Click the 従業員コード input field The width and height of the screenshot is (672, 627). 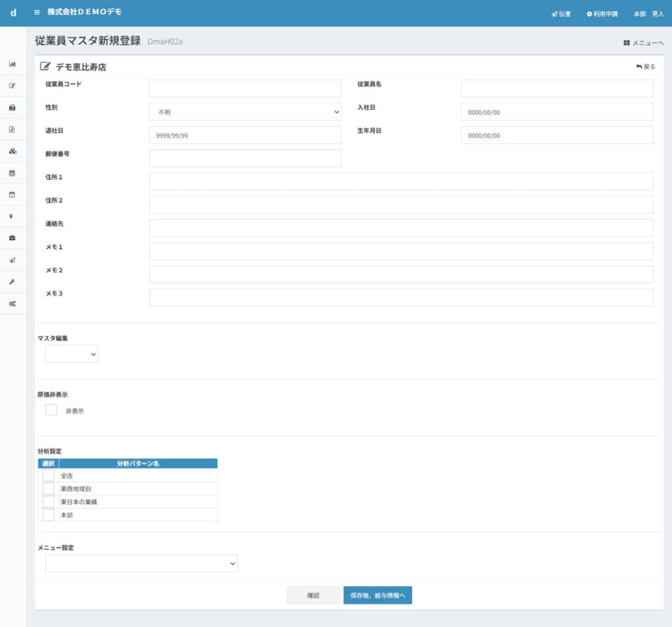click(x=245, y=89)
